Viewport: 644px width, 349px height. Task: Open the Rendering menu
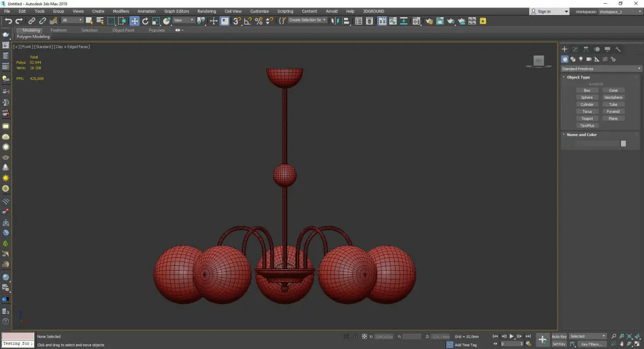click(x=207, y=11)
